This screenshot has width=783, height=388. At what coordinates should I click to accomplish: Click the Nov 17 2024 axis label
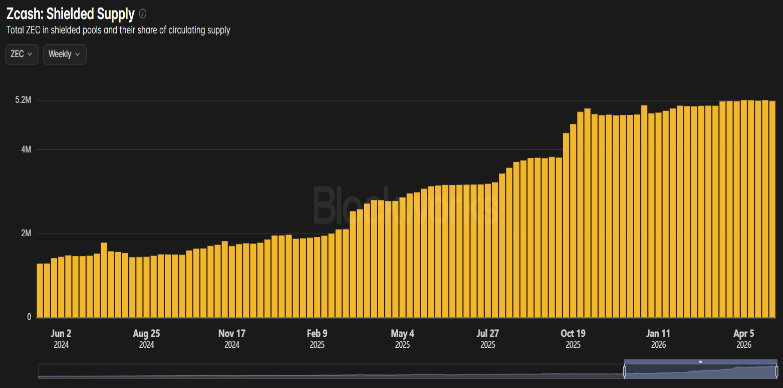point(232,338)
